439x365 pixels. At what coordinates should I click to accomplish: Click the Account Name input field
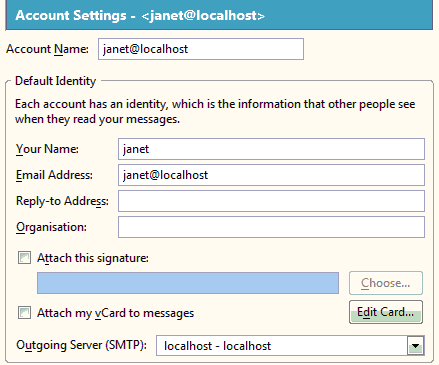pyautogui.click(x=201, y=49)
